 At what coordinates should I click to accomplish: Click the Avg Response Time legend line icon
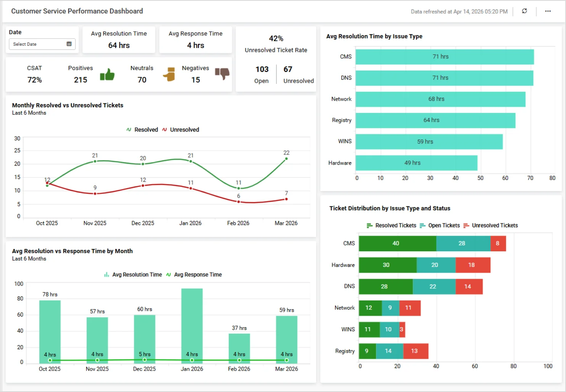coord(168,275)
